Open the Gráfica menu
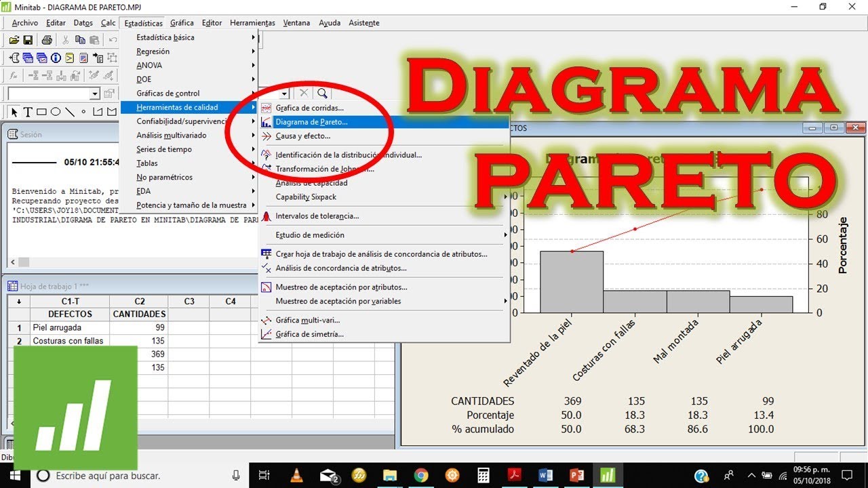868x488 pixels. point(182,23)
